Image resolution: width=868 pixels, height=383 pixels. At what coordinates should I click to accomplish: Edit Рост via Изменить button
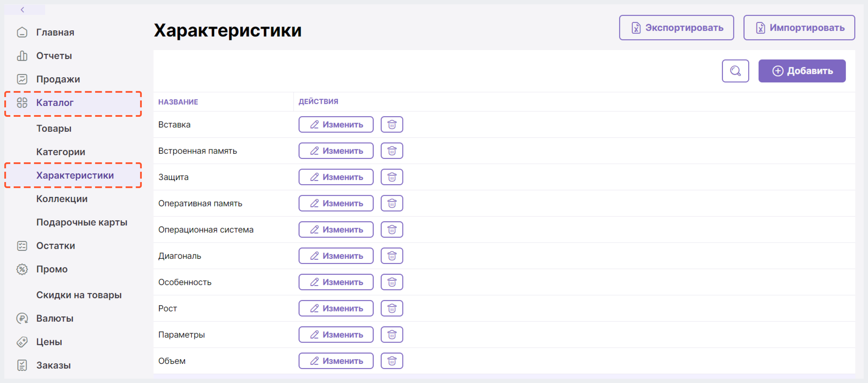pyautogui.click(x=336, y=308)
